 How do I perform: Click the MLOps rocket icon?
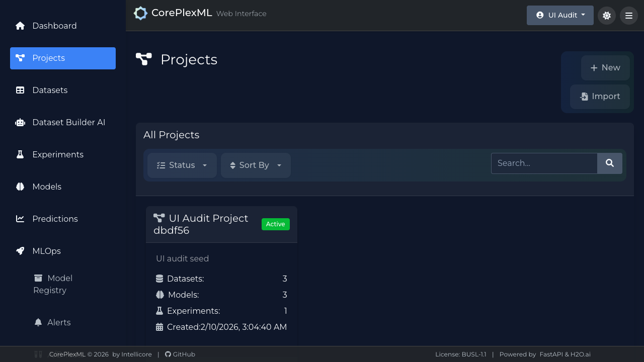tap(20, 251)
